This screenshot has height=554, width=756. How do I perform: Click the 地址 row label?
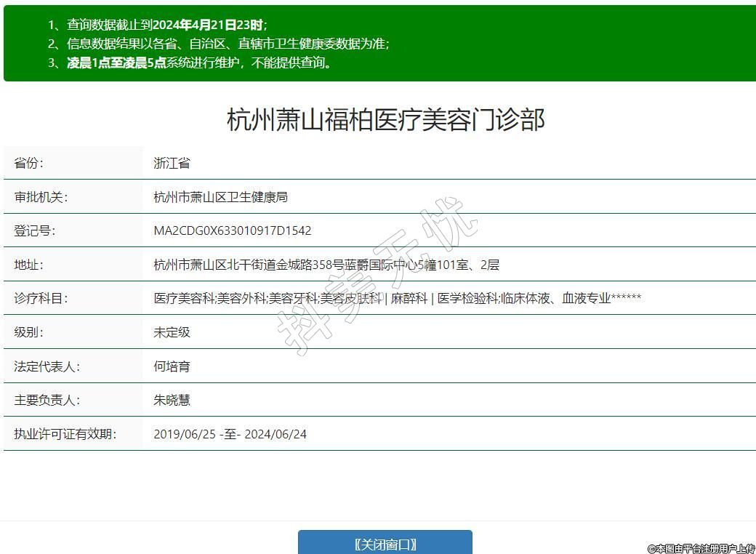[29, 265]
